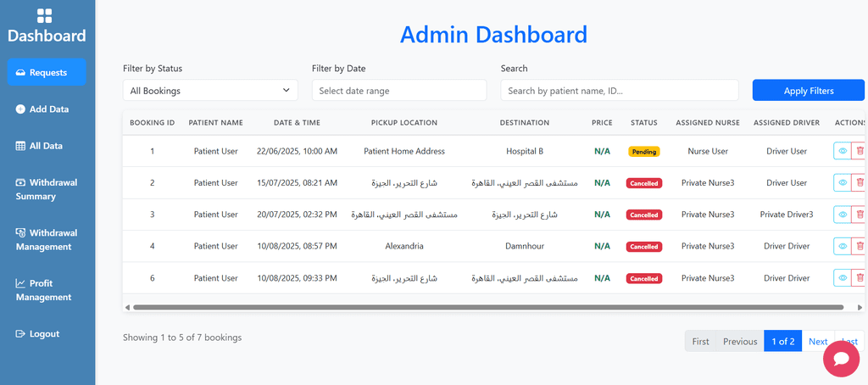Screen dimensions: 868x385
Task: Click the horizontal table scrollbar
Action: pos(488,307)
